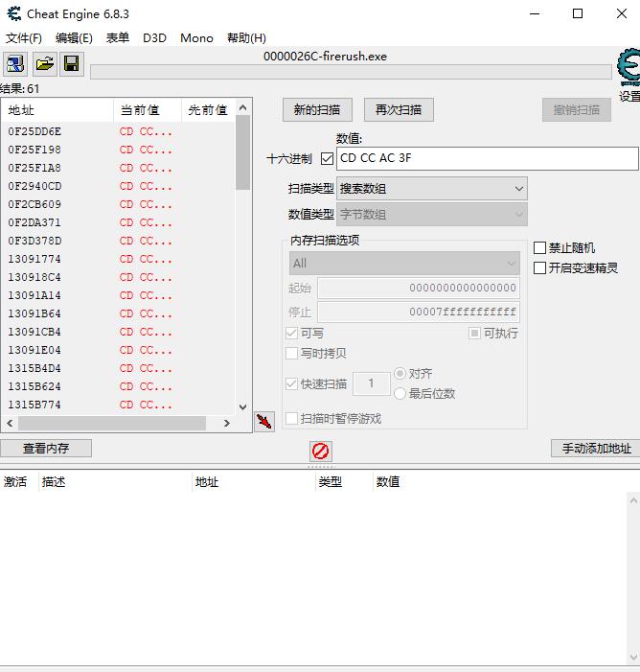This screenshot has width=640, height=672.
Task: Enable the 开启变速精灵 checkbox
Action: coord(539,268)
